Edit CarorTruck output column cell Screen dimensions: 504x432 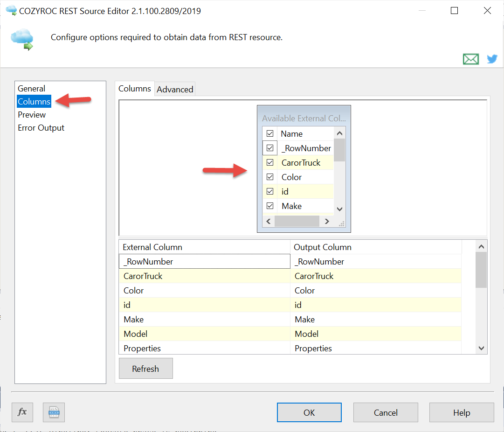pyautogui.click(x=376, y=276)
